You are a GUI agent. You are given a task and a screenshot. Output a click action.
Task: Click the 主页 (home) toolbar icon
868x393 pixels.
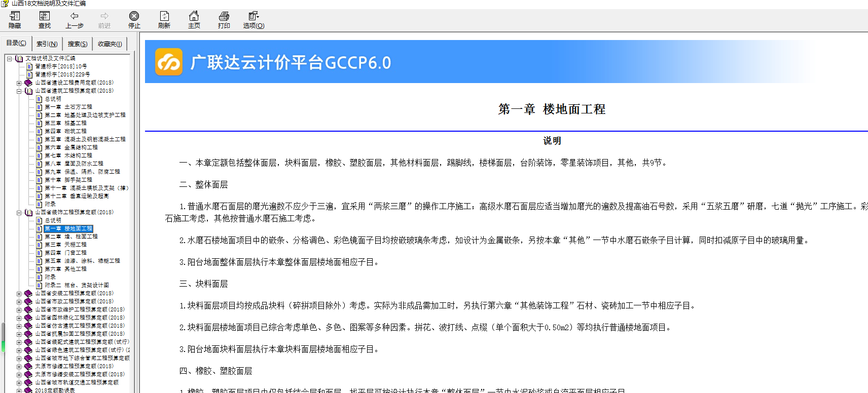tap(194, 16)
